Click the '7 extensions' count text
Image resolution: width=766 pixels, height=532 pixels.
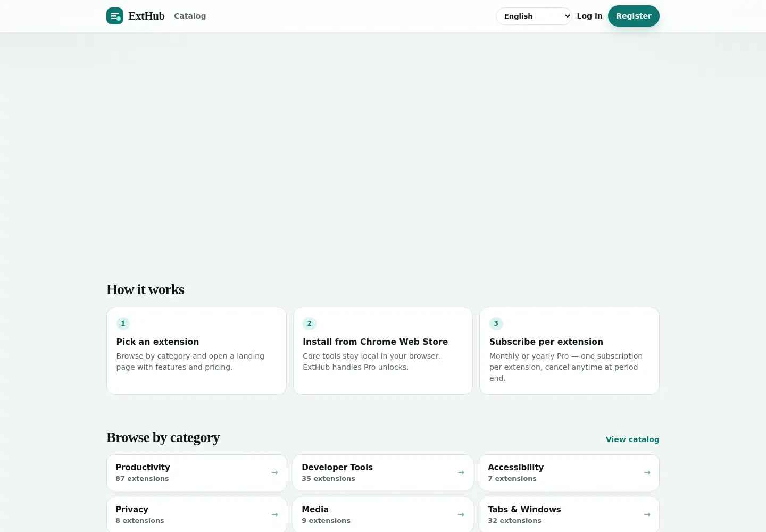tap(512, 479)
